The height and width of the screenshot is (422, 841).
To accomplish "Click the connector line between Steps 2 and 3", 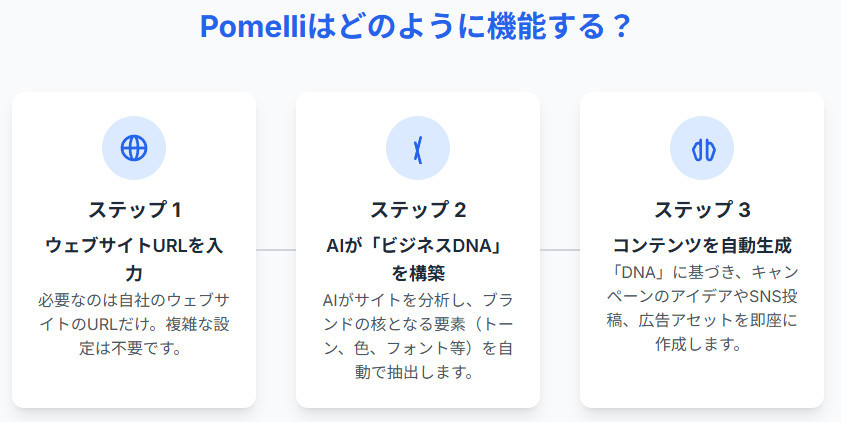I will [560, 249].
